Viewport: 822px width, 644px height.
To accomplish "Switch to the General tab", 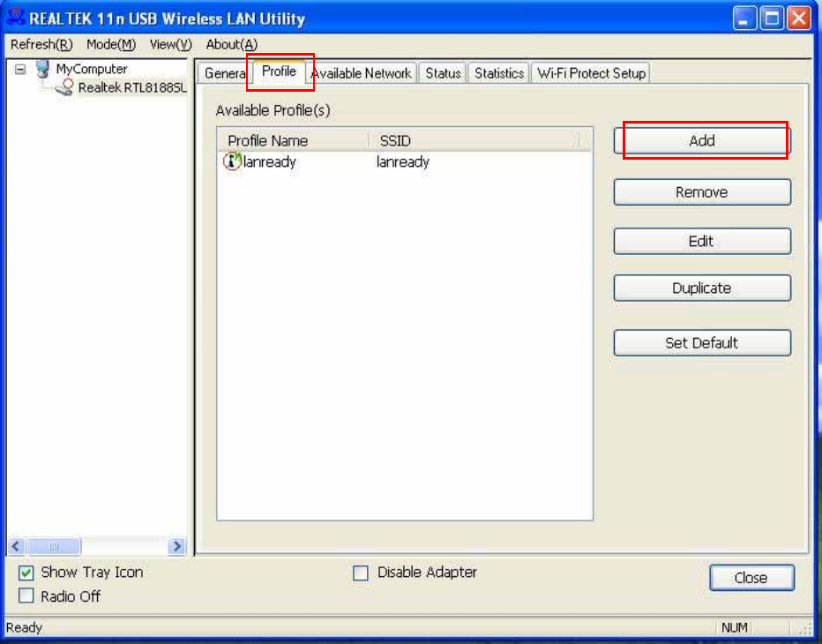I will click(x=224, y=73).
